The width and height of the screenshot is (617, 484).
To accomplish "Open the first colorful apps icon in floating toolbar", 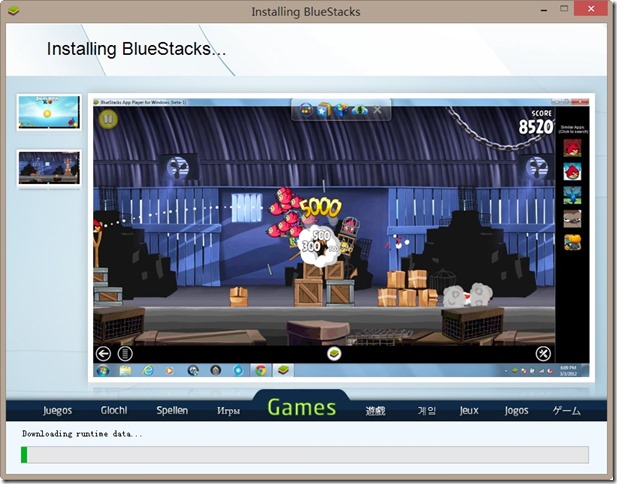I will coord(306,110).
